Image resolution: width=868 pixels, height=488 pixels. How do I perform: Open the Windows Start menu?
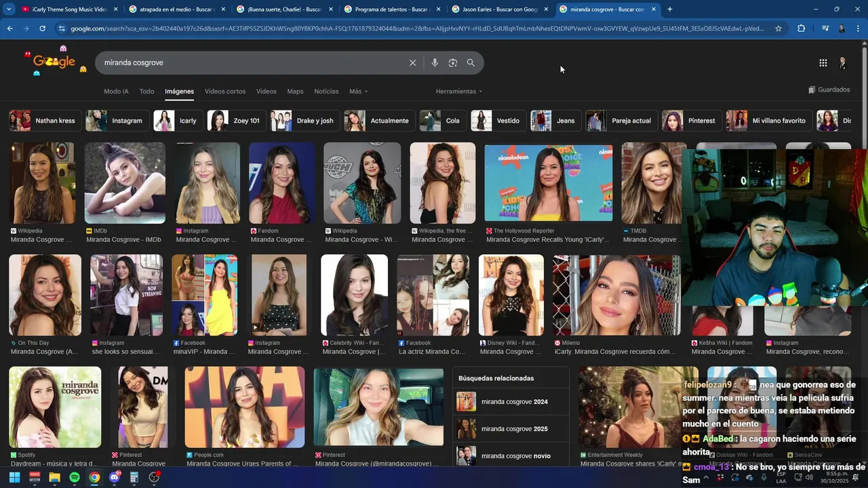point(14,477)
